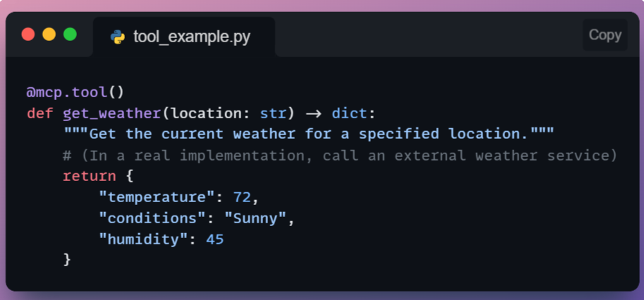Click the docstring about current weather
The height and width of the screenshot is (300, 644).
click(x=309, y=134)
